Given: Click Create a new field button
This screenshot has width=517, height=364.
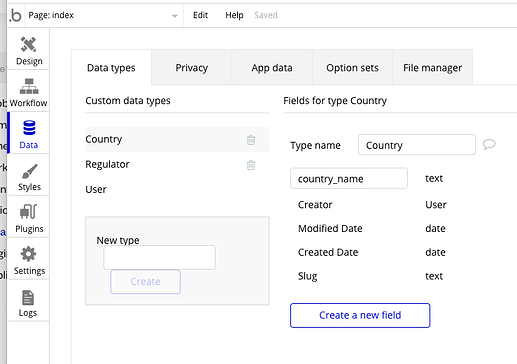Looking at the screenshot, I should [x=360, y=315].
